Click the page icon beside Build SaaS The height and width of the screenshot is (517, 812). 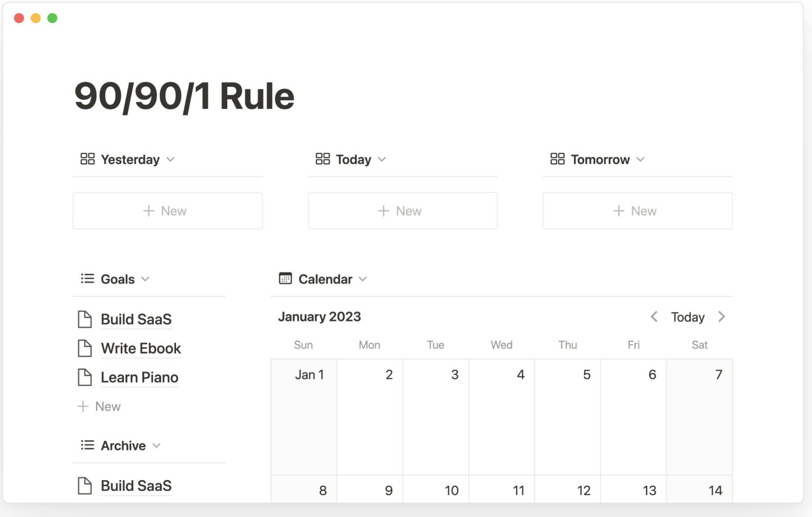[x=85, y=319]
